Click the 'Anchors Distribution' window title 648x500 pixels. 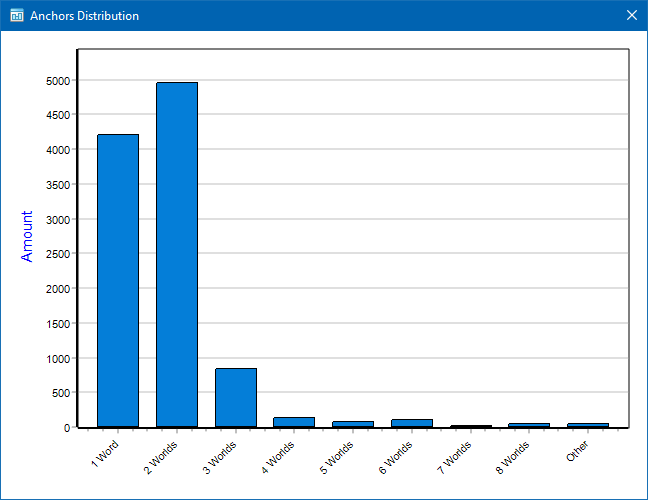pos(84,16)
